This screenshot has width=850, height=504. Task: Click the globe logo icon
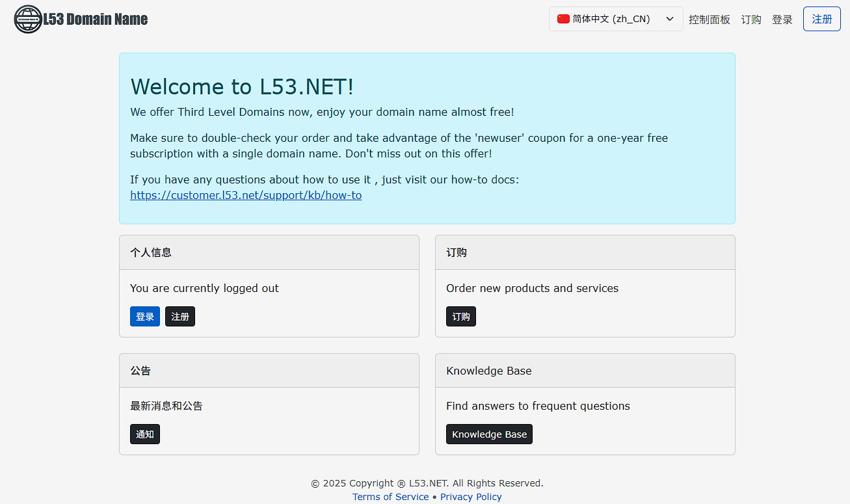(x=27, y=20)
